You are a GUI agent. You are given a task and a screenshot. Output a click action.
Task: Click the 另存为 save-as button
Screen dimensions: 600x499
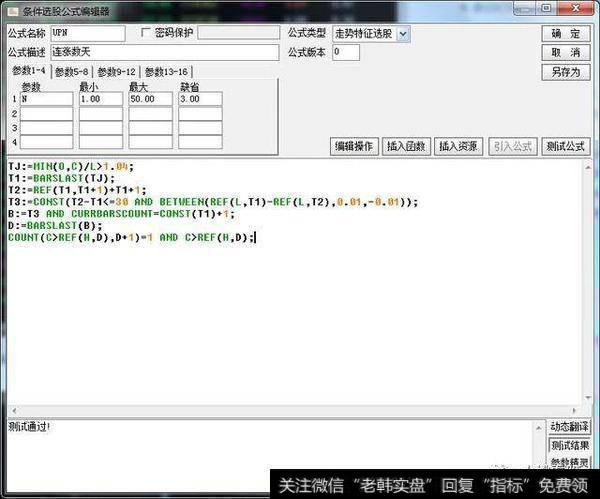point(566,72)
